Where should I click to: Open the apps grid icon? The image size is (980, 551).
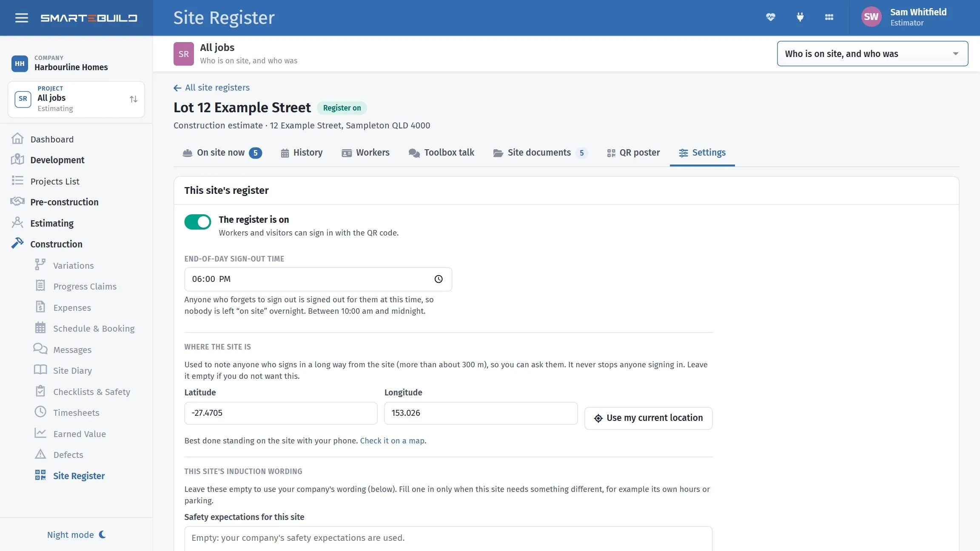click(x=829, y=17)
